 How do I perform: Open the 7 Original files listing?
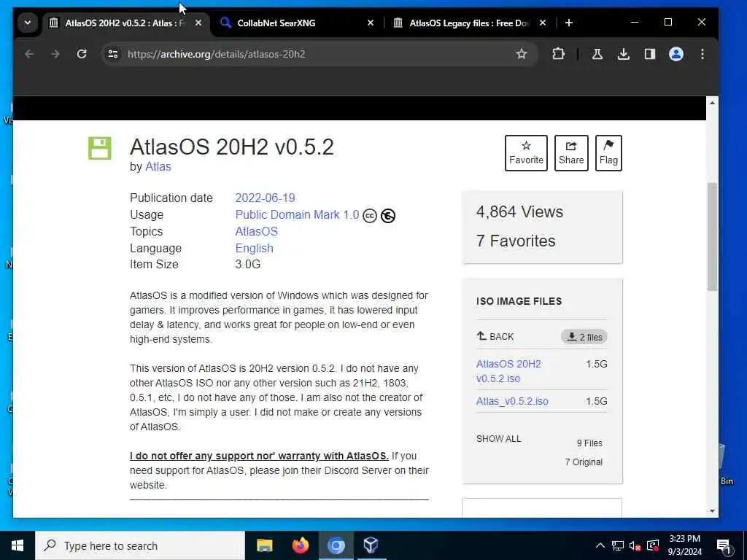pyautogui.click(x=584, y=462)
